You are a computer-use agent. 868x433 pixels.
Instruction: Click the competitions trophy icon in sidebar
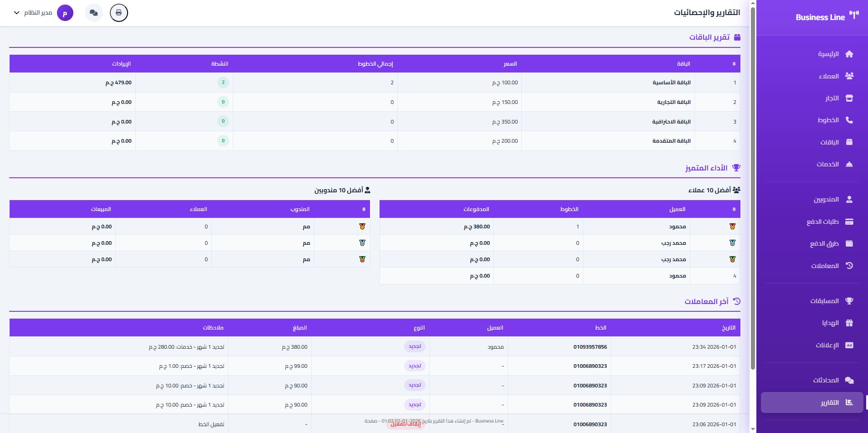(849, 301)
